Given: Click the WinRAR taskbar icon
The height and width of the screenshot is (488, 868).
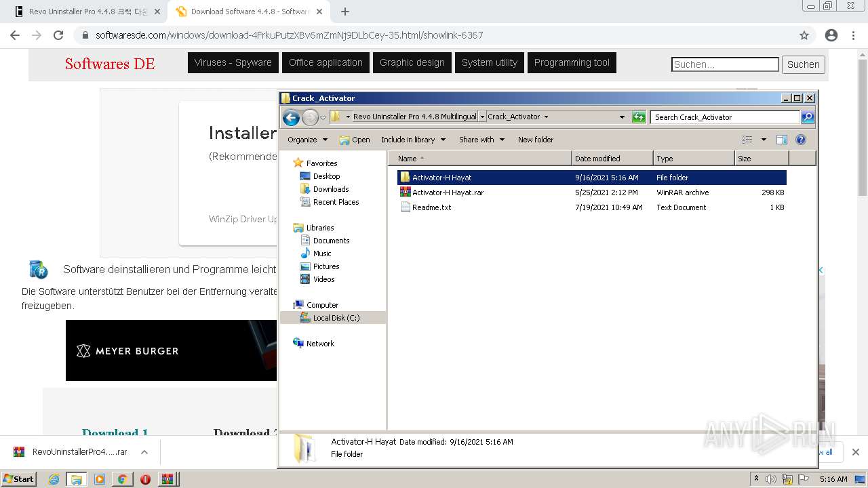Looking at the screenshot, I should (x=167, y=479).
